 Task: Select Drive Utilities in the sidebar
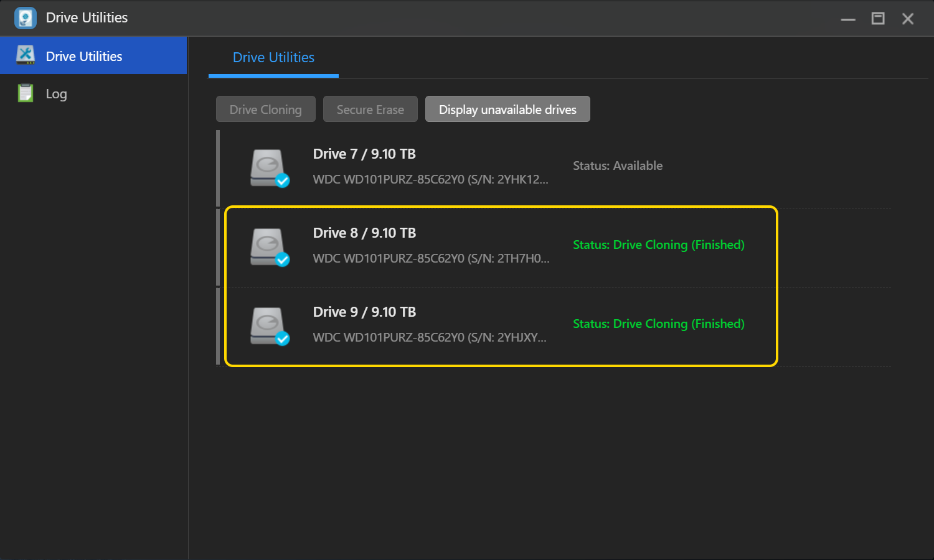point(93,55)
